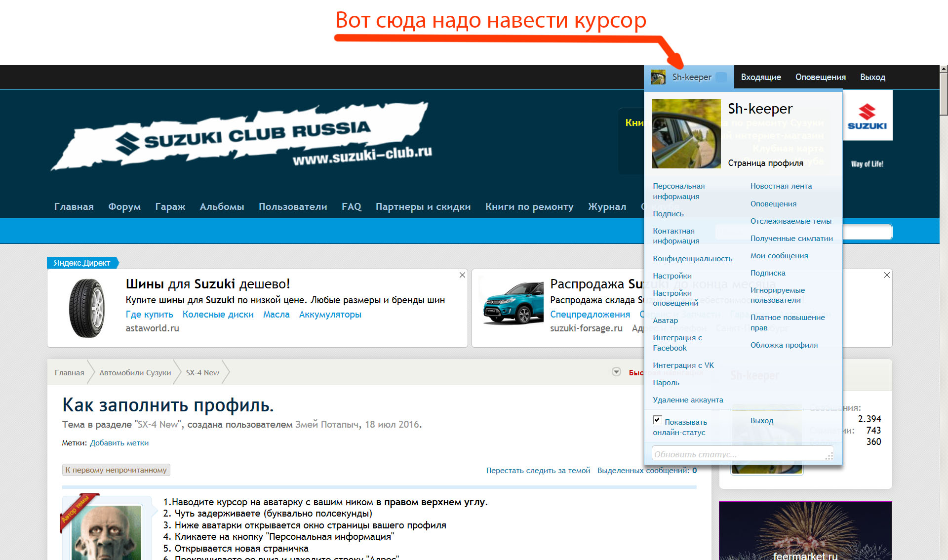The height and width of the screenshot is (560, 948).
Task: Open Оповещения link in the popup
Action: [773, 203]
